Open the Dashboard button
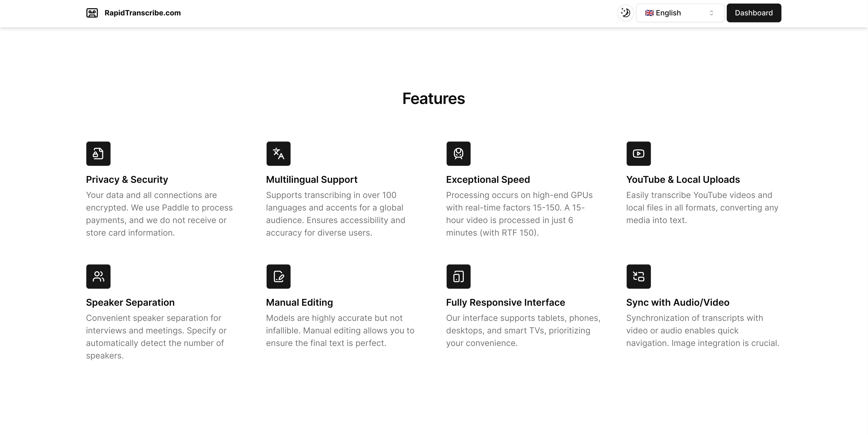868x435 pixels. point(753,13)
